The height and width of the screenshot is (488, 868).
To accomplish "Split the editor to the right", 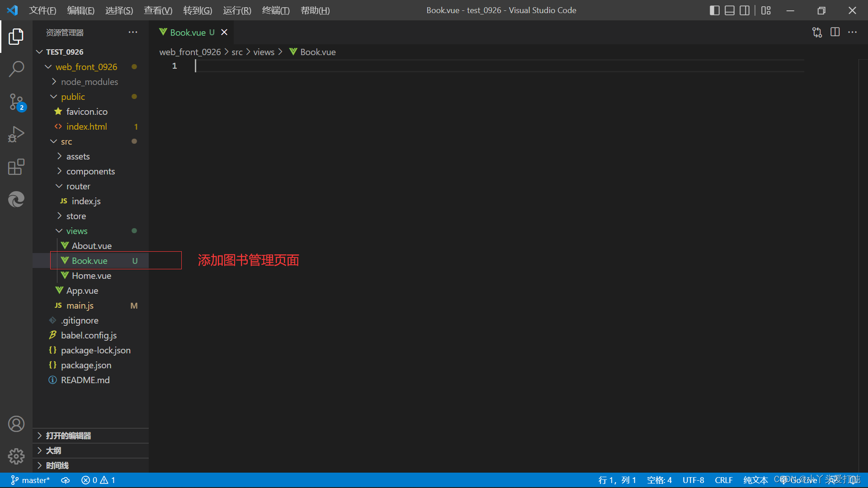I will pos(835,32).
